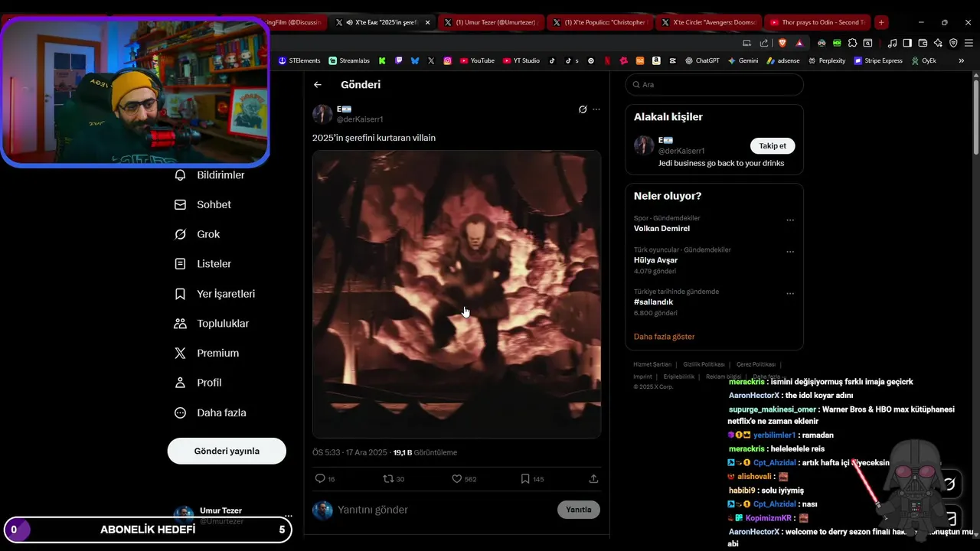Open the browser extensions puzzle icon
The width and height of the screenshot is (980, 551).
(852, 43)
